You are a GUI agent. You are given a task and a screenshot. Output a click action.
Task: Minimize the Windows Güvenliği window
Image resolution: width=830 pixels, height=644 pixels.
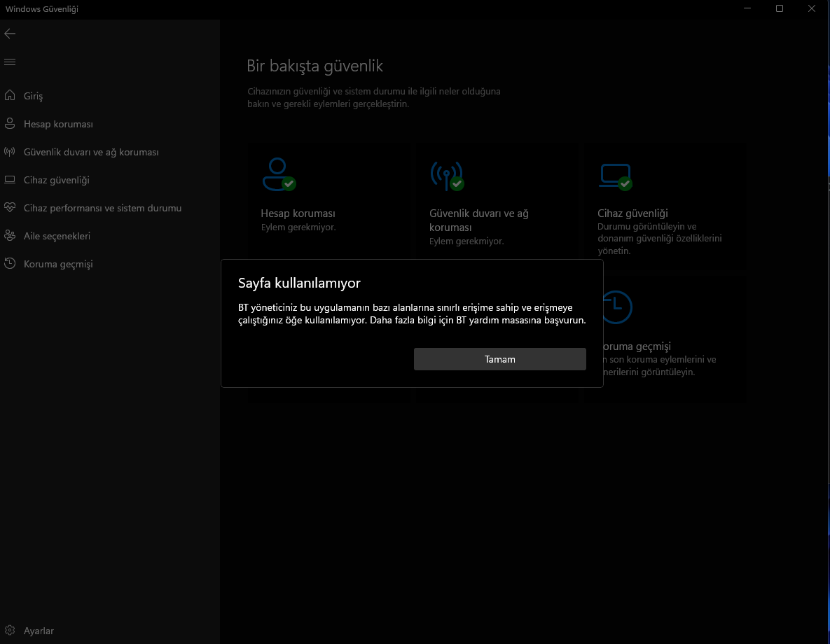pyautogui.click(x=747, y=8)
